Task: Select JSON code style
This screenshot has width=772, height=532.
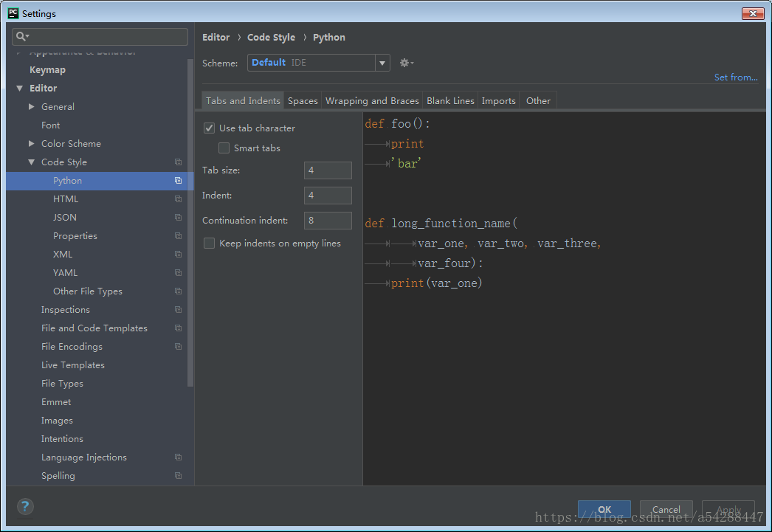Action: click(65, 218)
